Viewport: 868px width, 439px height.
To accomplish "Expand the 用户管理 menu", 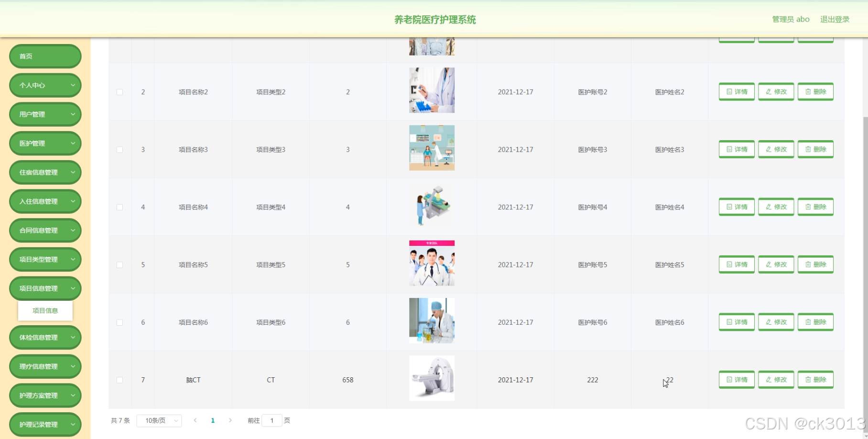I will [x=45, y=114].
